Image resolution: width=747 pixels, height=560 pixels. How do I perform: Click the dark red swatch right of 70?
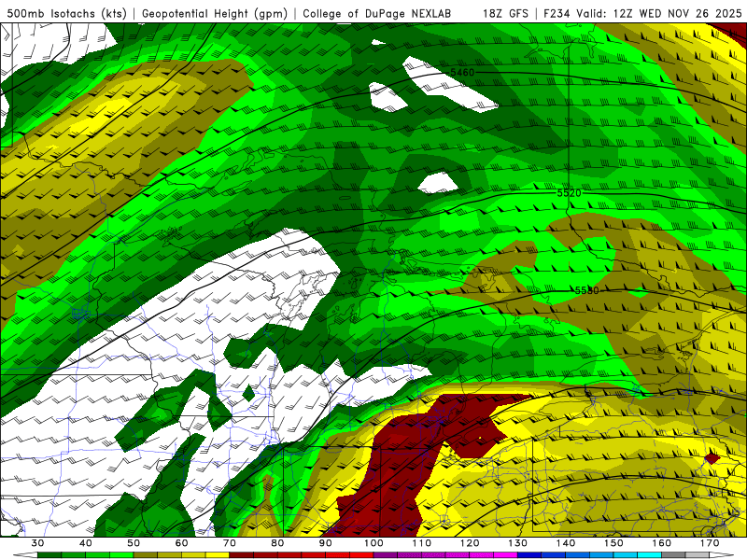point(242,555)
